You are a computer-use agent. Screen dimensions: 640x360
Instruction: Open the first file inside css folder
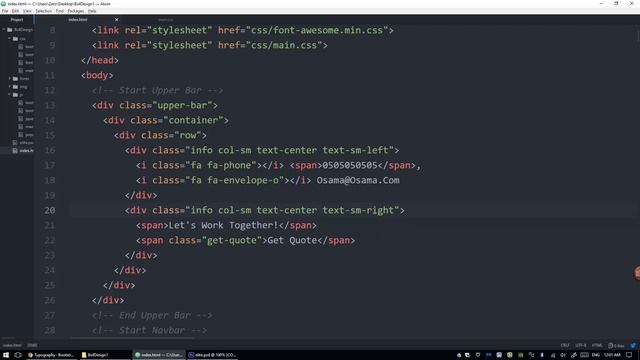(x=26, y=47)
